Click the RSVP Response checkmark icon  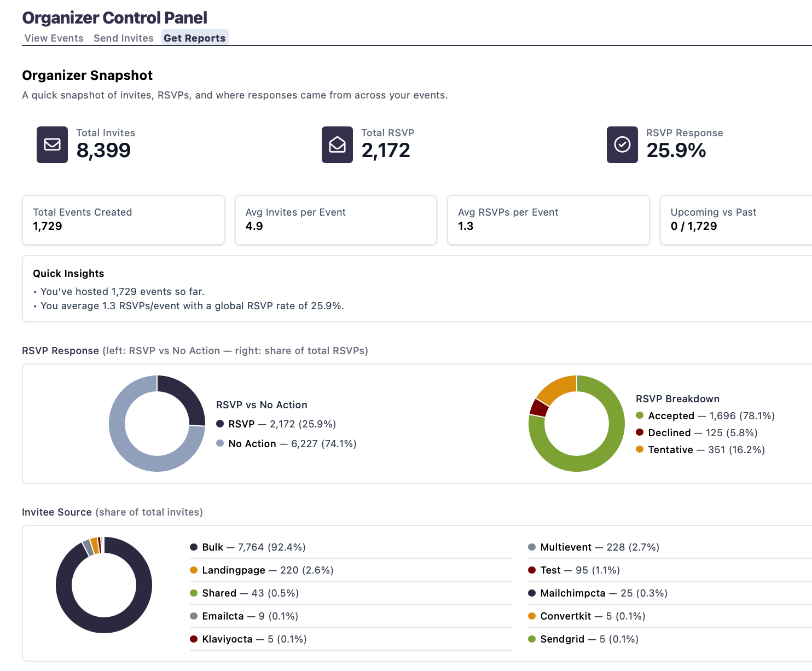(x=622, y=144)
